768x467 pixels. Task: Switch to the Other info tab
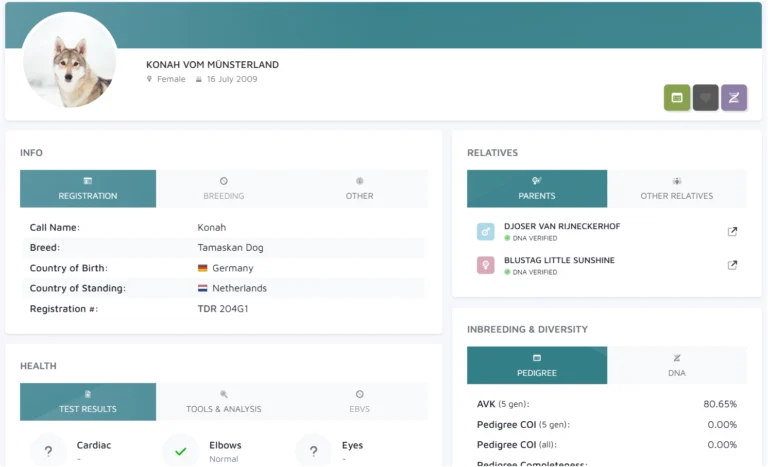point(359,189)
